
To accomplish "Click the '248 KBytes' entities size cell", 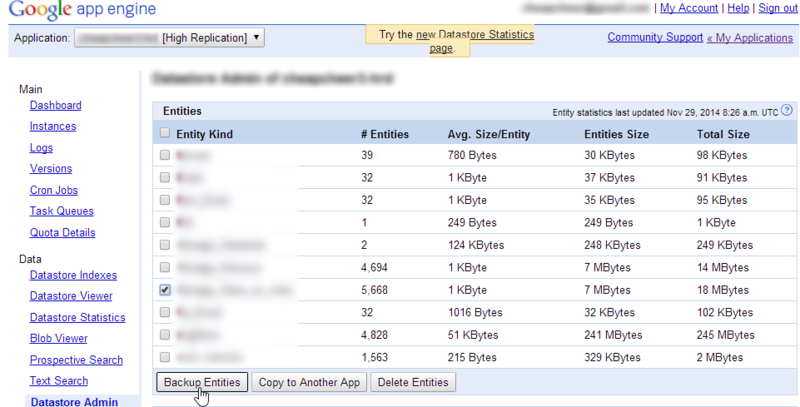I will (612, 245).
